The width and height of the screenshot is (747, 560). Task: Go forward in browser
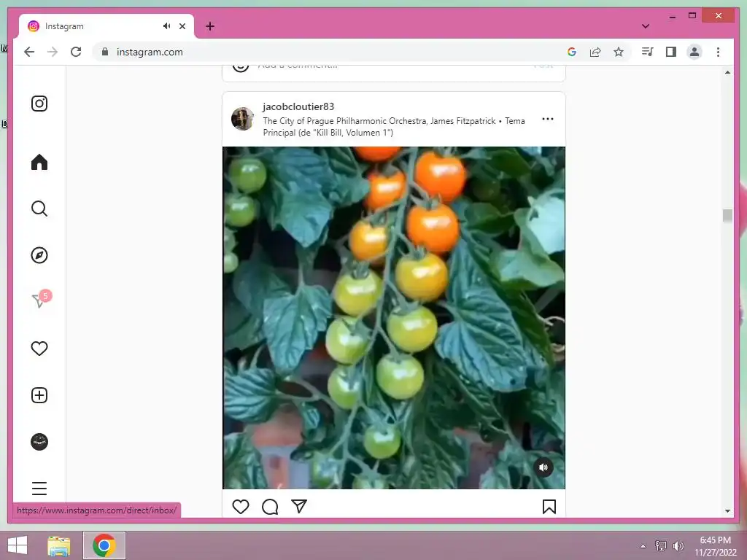pos(53,52)
